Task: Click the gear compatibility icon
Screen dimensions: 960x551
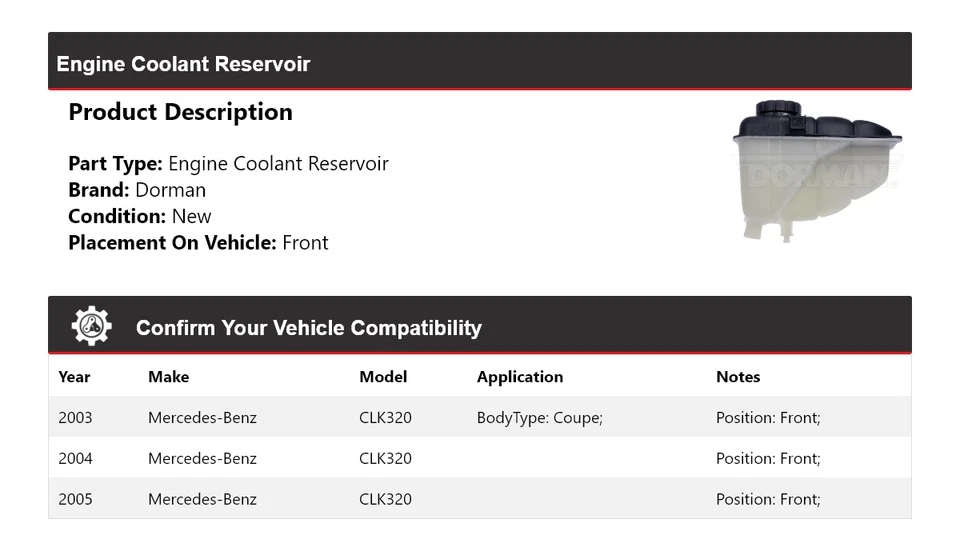Action: (91, 327)
